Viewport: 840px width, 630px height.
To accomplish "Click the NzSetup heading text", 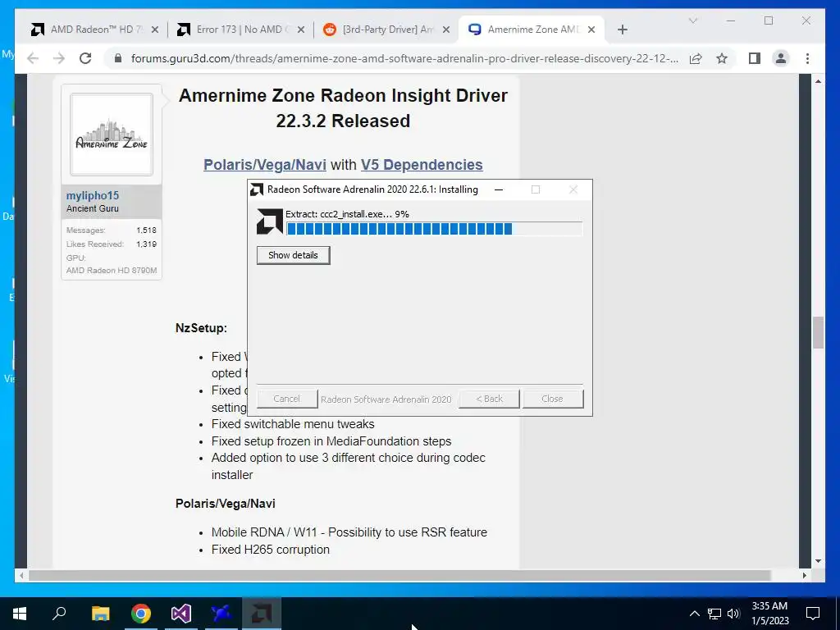I will (201, 328).
